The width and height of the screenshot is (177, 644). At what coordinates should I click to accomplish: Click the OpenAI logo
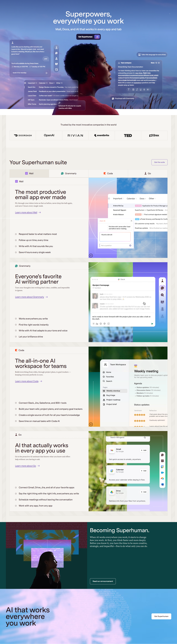[49, 135]
